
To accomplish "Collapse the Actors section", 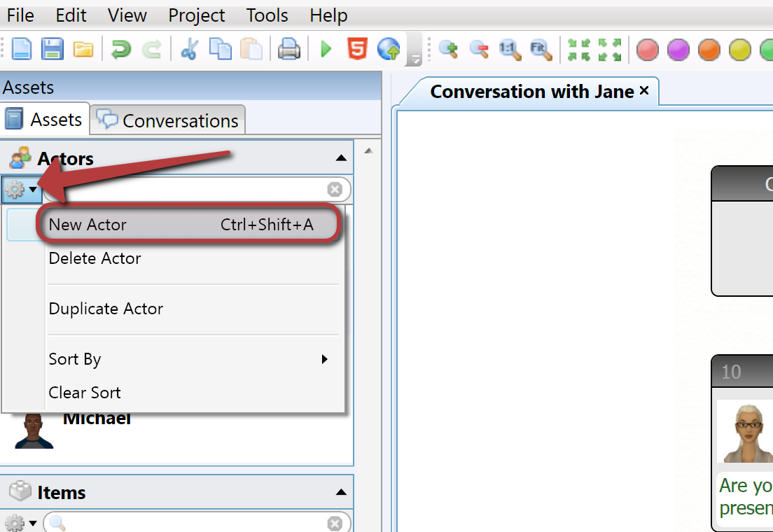I will click(341, 158).
